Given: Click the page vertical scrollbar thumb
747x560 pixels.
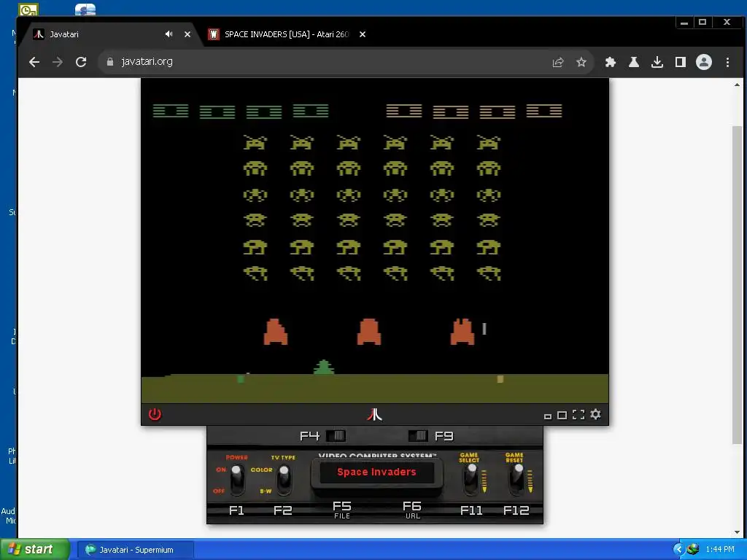Looking at the screenshot, I should (737, 285).
